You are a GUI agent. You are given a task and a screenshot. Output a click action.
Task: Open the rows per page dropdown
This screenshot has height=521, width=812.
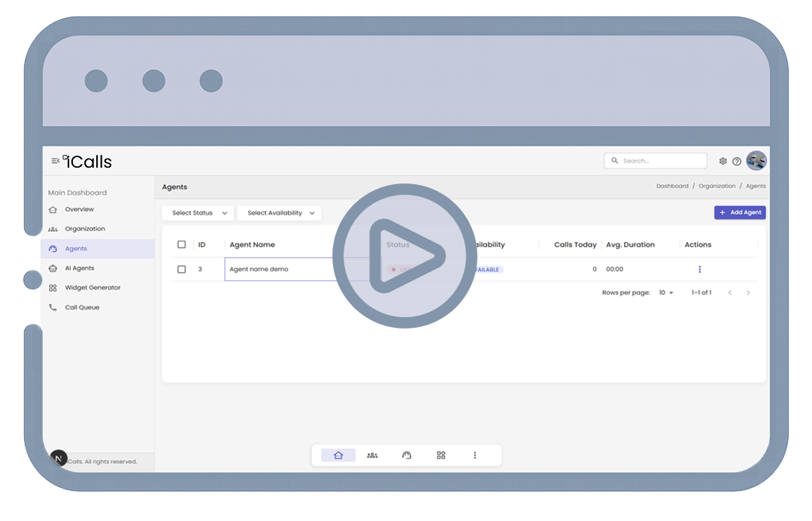click(x=666, y=292)
